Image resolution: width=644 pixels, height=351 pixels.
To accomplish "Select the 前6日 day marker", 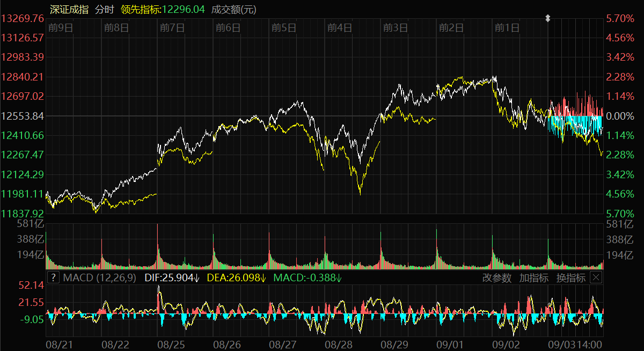I will click(228, 27).
